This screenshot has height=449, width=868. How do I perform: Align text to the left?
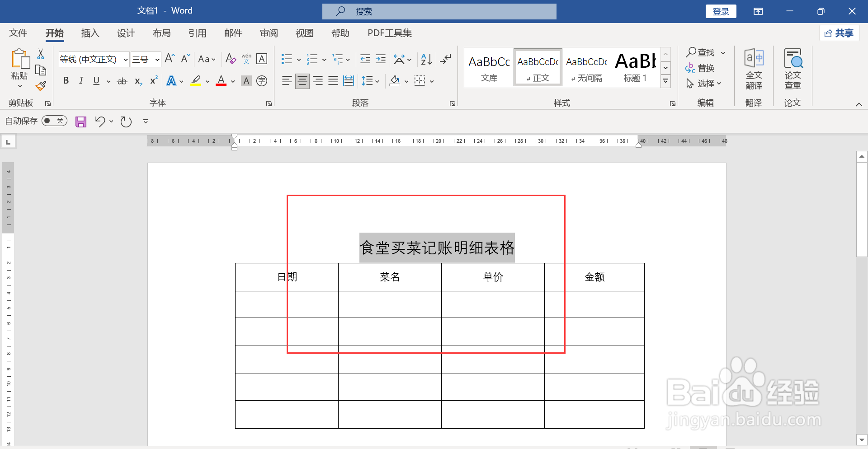(x=287, y=81)
